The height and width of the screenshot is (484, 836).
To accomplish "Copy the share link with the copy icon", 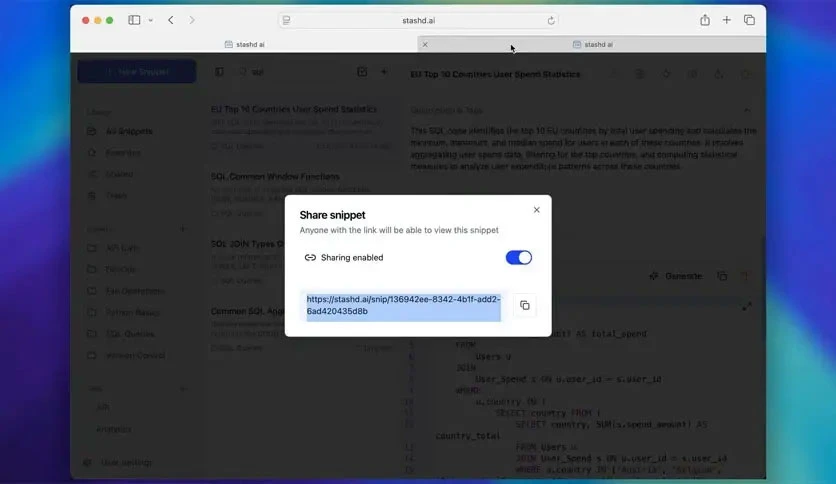I will point(525,305).
